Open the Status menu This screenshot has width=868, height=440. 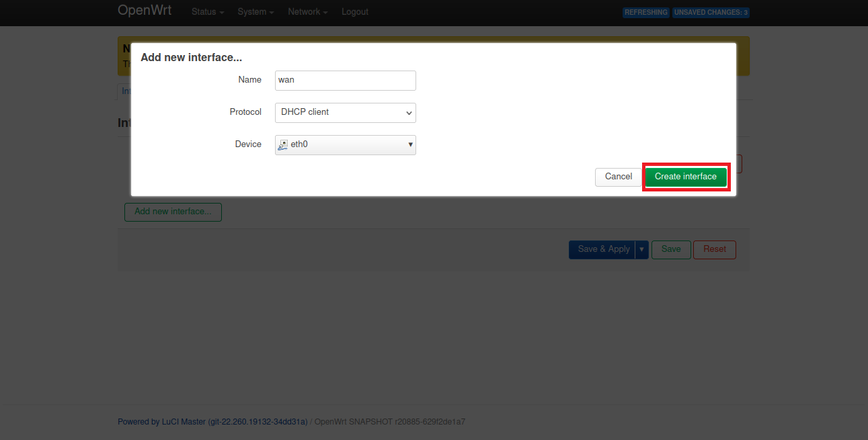point(208,12)
